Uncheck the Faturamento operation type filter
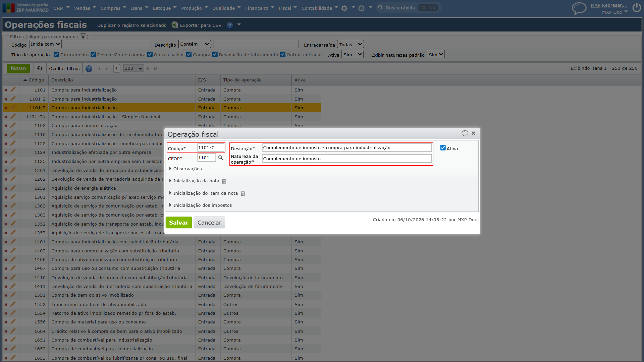Image resolution: width=644 pixels, height=362 pixels. (56, 54)
